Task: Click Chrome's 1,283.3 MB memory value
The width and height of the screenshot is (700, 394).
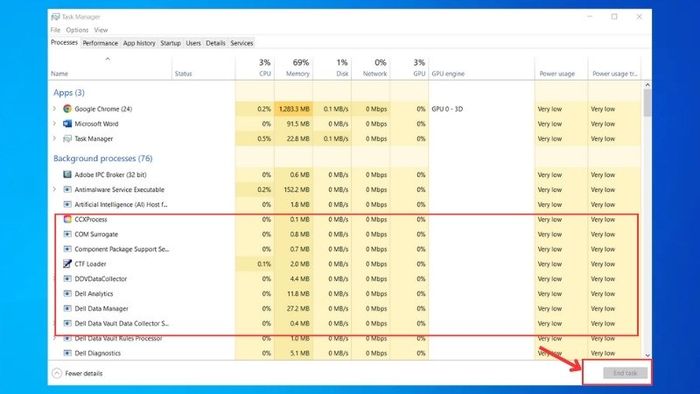Action: (x=294, y=109)
